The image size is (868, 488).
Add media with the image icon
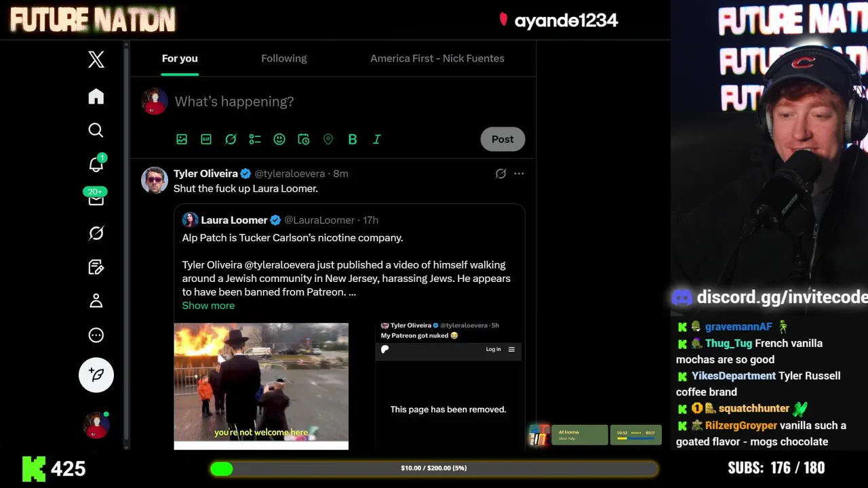point(182,139)
